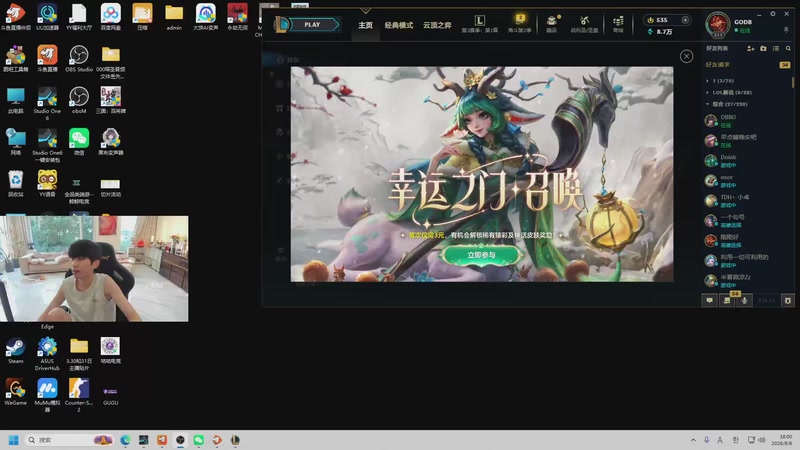Open the GODB profile avatar
The height and width of the screenshot is (450, 800).
pyautogui.click(x=717, y=24)
